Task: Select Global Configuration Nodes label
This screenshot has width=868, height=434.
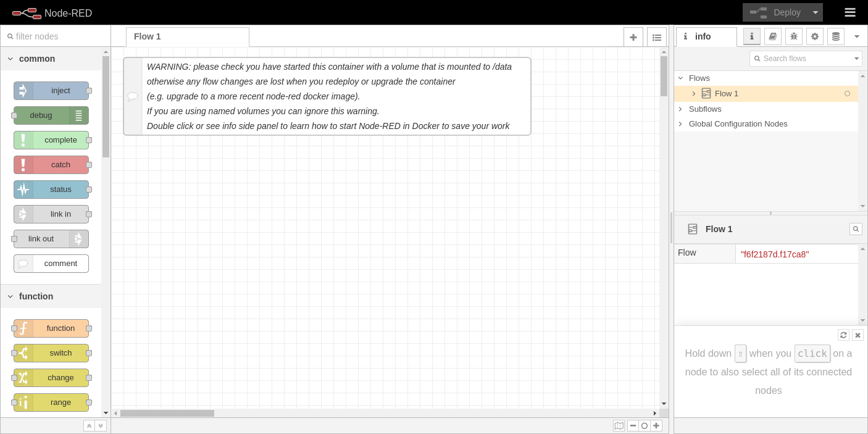Action: coord(738,124)
